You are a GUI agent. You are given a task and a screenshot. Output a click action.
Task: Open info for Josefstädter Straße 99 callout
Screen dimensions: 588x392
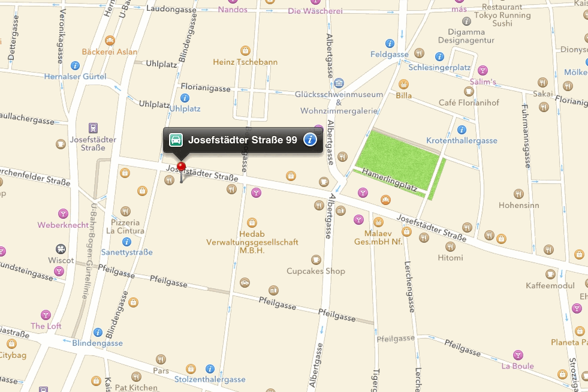point(310,140)
